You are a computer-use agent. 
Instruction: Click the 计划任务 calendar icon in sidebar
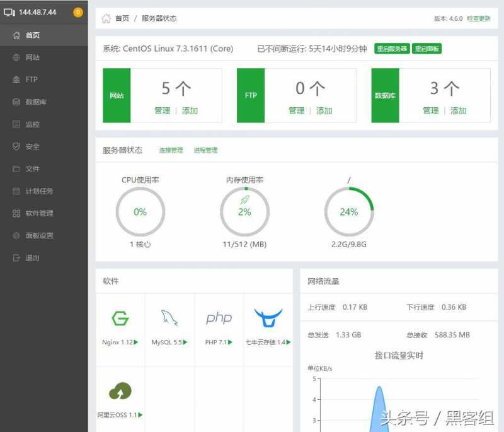[x=16, y=191]
